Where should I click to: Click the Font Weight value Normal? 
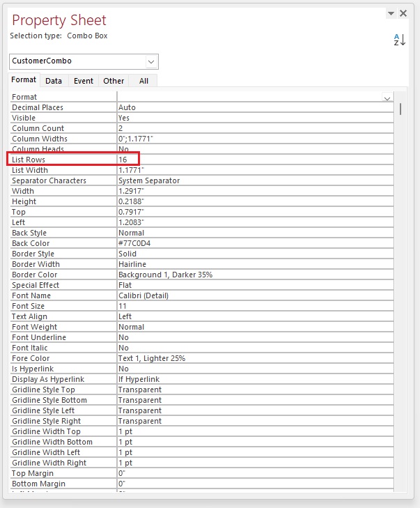(255, 327)
